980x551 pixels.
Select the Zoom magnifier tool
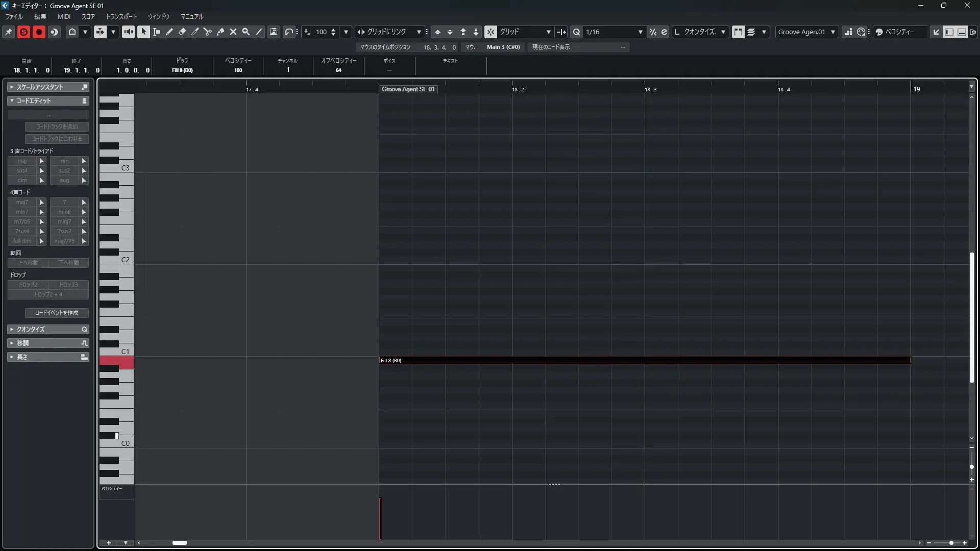pos(246,32)
